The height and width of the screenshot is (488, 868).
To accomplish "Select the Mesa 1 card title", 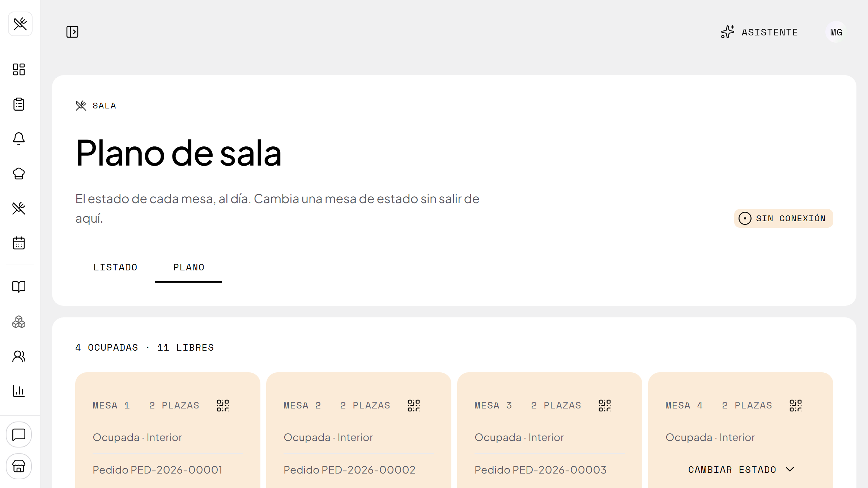I will click(111, 406).
